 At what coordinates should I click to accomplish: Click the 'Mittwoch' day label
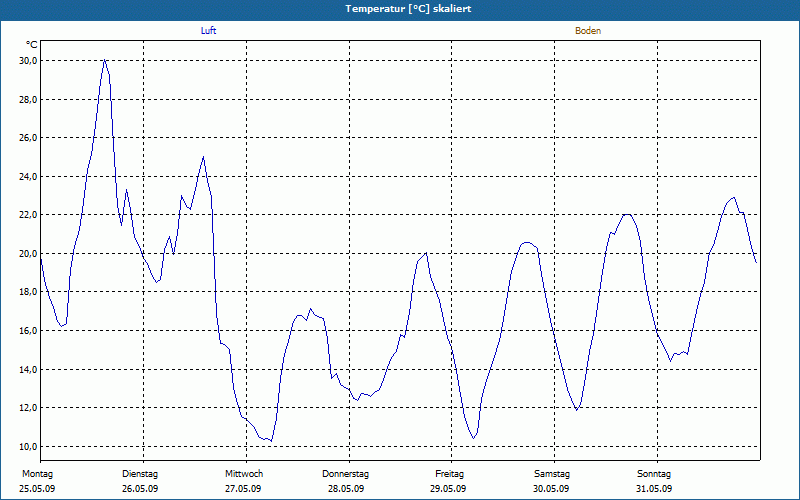click(x=244, y=474)
